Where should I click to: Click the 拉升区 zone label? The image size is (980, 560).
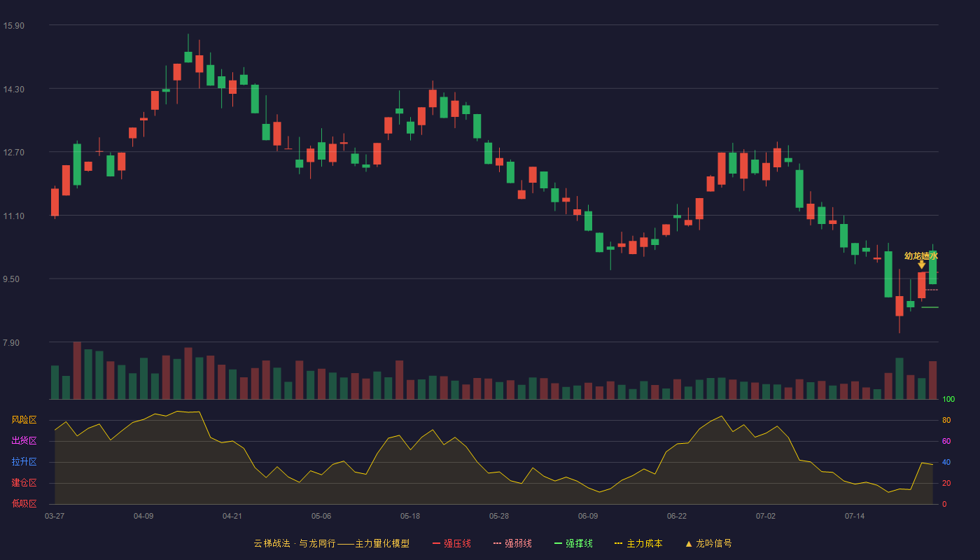tap(24, 462)
